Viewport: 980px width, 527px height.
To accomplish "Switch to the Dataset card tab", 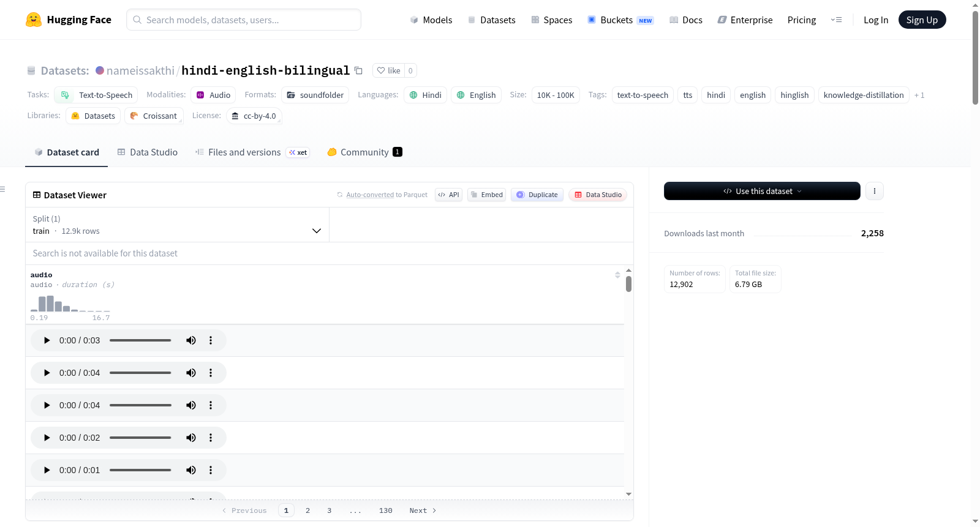I will click(66, 152).
